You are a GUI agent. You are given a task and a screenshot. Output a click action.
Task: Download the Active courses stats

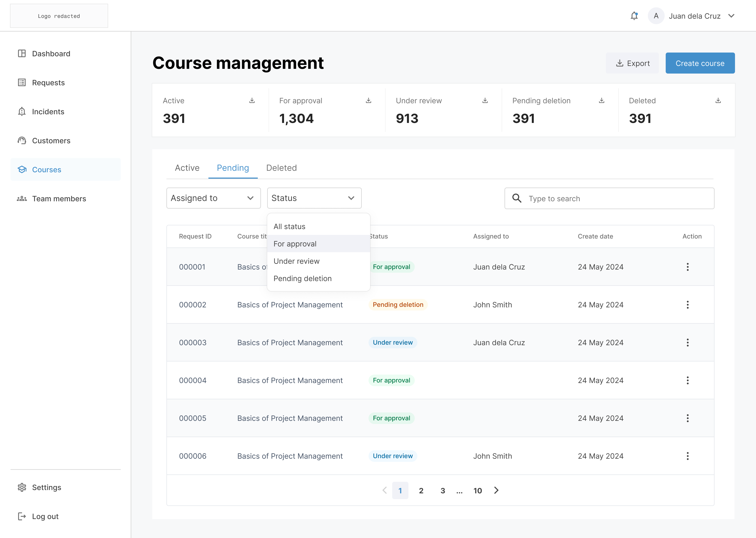click(x=252, y=100)
